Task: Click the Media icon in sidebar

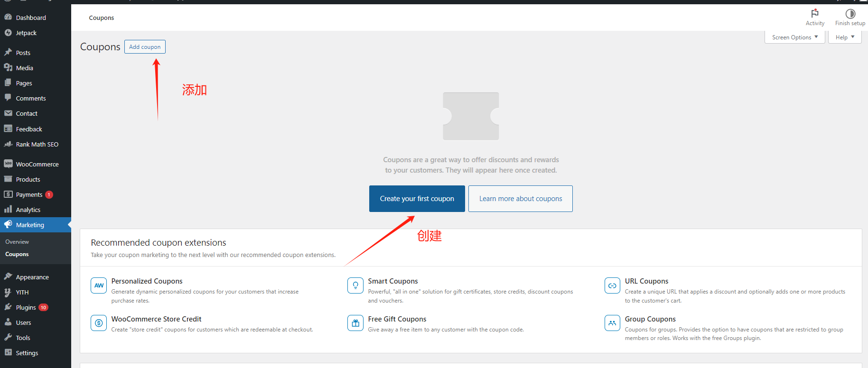Action: tap(8, 67)
